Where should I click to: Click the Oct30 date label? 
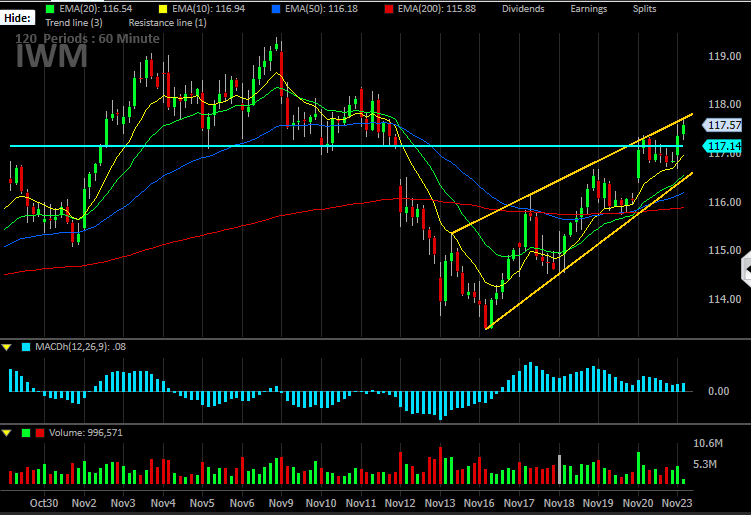44,503
